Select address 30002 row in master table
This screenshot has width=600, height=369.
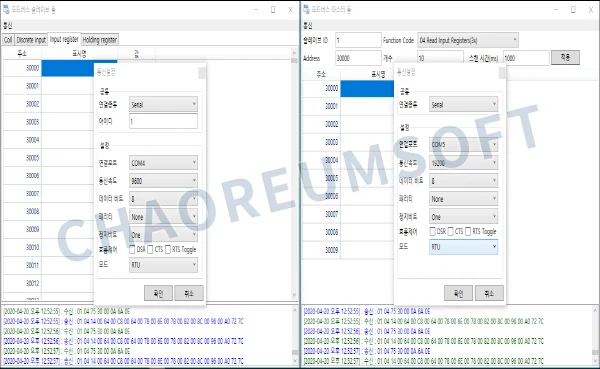(x=348, y=124)
